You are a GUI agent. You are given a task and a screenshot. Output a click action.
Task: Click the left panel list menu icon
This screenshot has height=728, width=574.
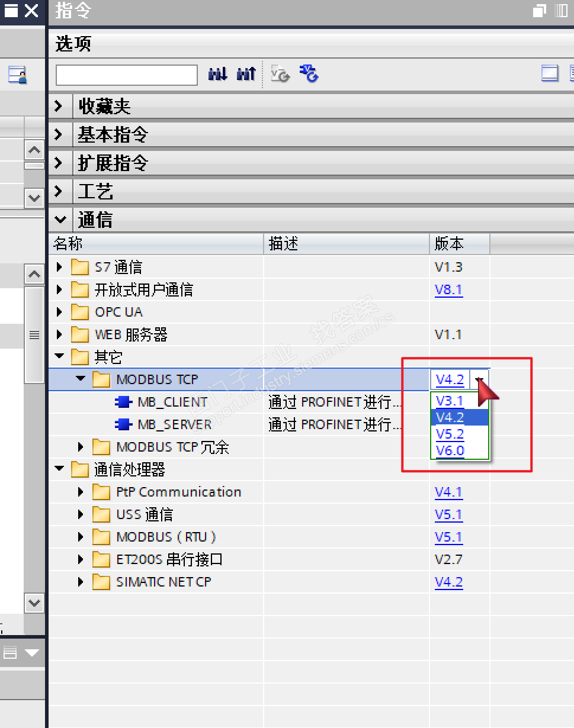[10, 653]
